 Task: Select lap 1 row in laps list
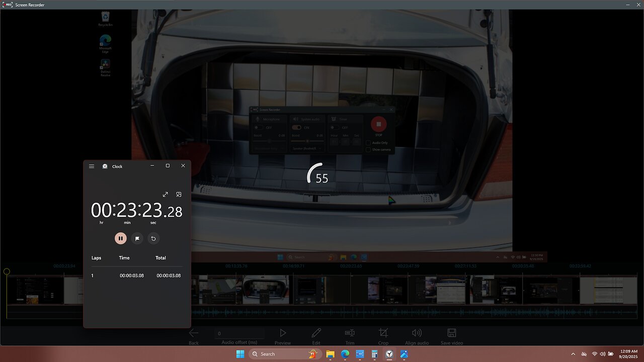coord(136,276)
